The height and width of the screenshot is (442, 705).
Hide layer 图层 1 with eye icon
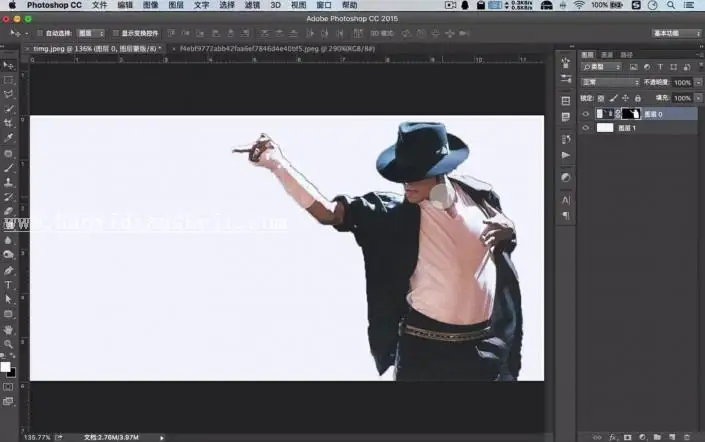(x=585, y=128)
